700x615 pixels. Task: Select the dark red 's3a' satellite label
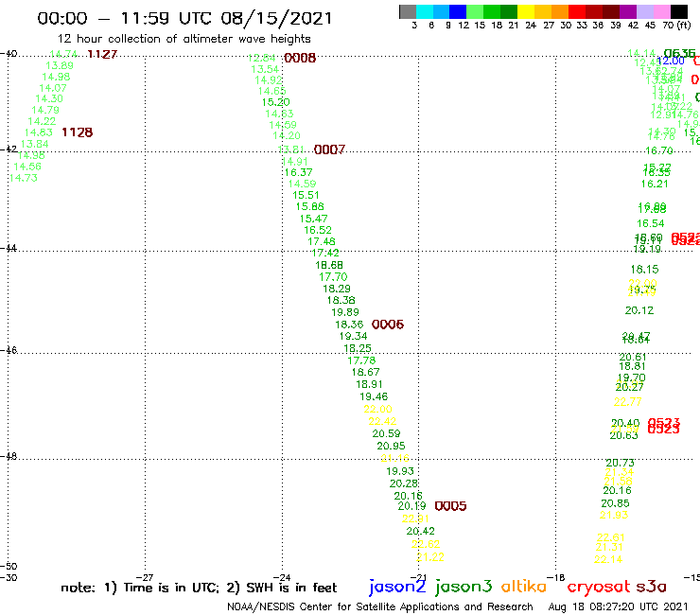[x=652, y=587]
